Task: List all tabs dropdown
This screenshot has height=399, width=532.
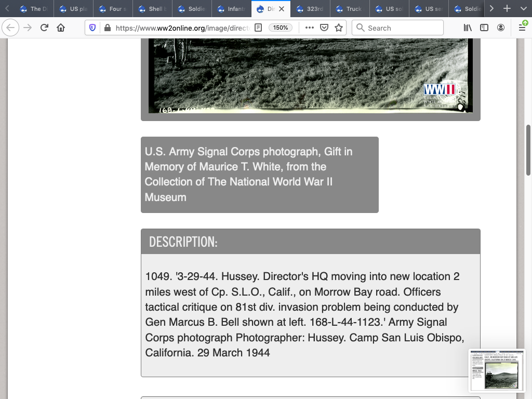Action: pos(522,8)
